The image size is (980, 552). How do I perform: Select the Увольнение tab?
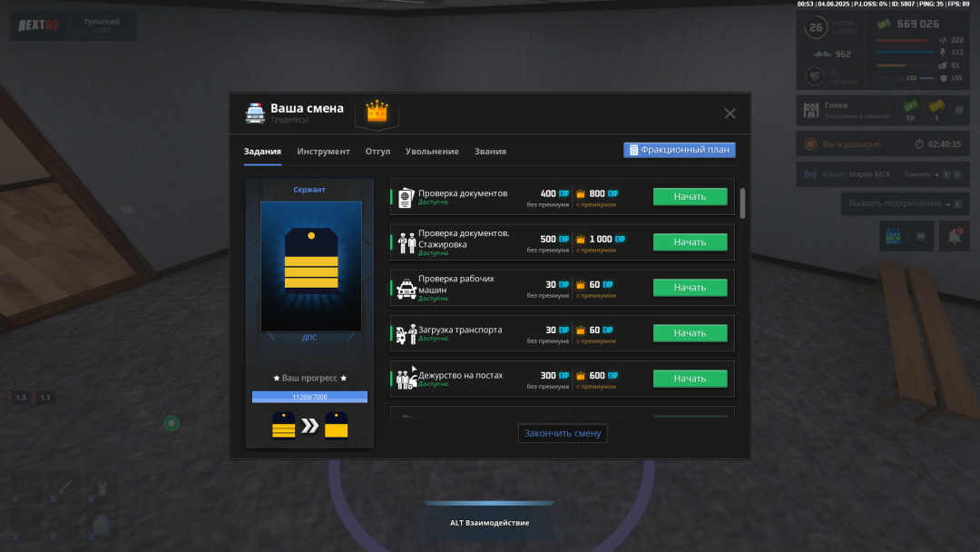tap(432, 152)
